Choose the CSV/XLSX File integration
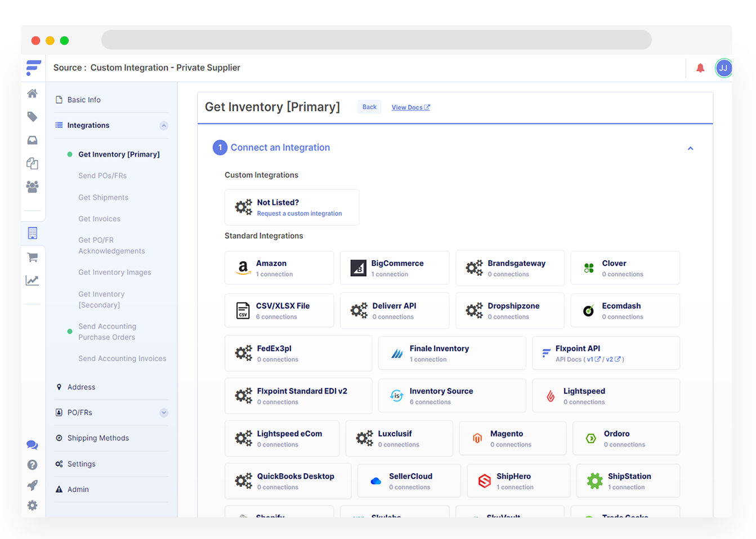This screenshot has width=756, height=539. click(279, 310)
